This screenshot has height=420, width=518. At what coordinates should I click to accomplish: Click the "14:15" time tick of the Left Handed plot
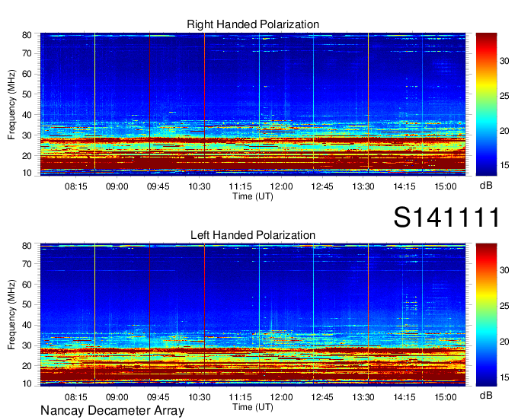point(404,397)
